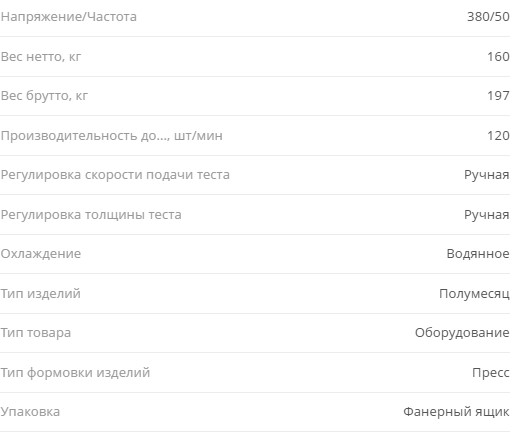Select the 197 gross weight value

point(498,96)
